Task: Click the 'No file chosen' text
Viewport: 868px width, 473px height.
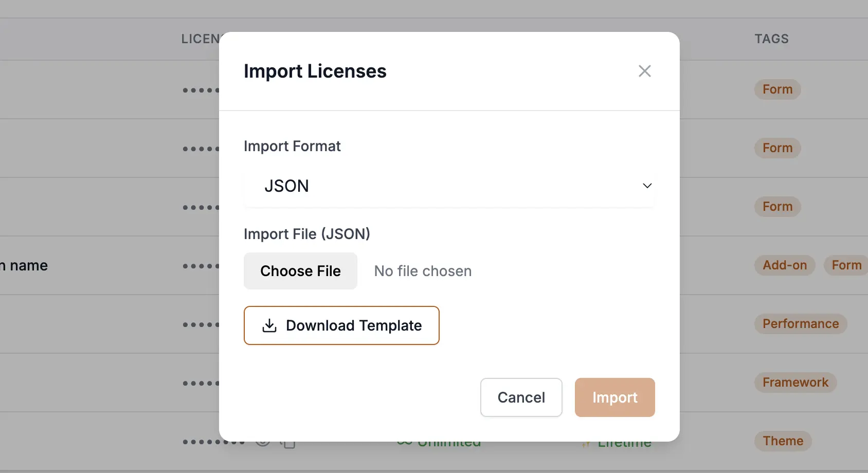Action: pos(423,271)
